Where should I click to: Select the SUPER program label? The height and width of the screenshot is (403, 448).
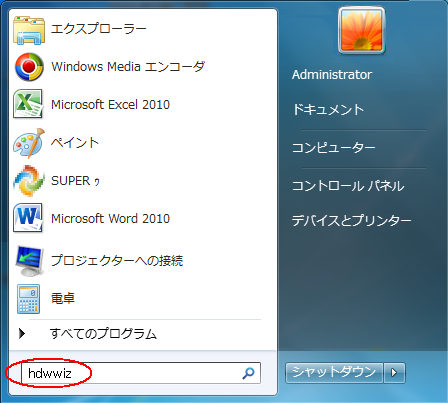point(75,181)
